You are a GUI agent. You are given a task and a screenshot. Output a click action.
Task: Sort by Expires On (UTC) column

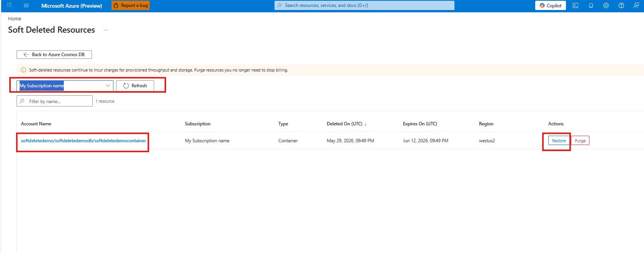(x=420, y=124)
